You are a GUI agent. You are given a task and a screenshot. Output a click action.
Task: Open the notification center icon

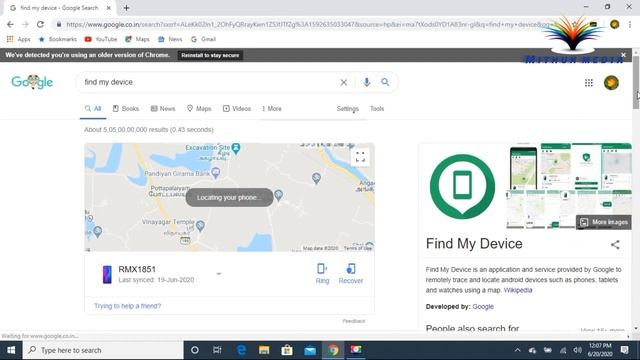624,350
